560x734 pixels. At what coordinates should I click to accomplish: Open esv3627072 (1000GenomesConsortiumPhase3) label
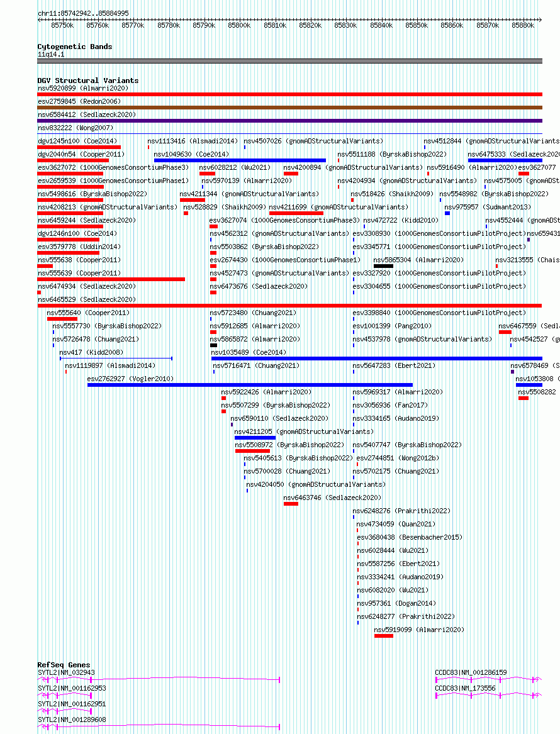click(x=113, y=167)
